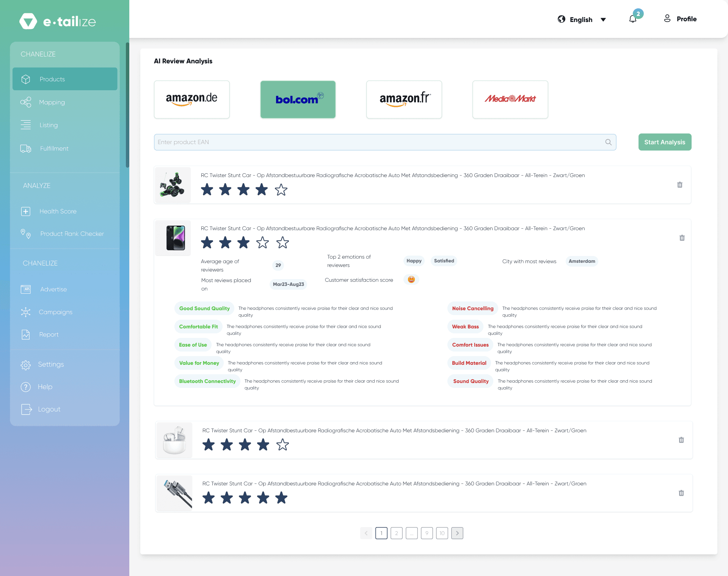The image size is (728, 576).
Task: Focus the Enter product EAN field
Action: [x=379, y=142]
